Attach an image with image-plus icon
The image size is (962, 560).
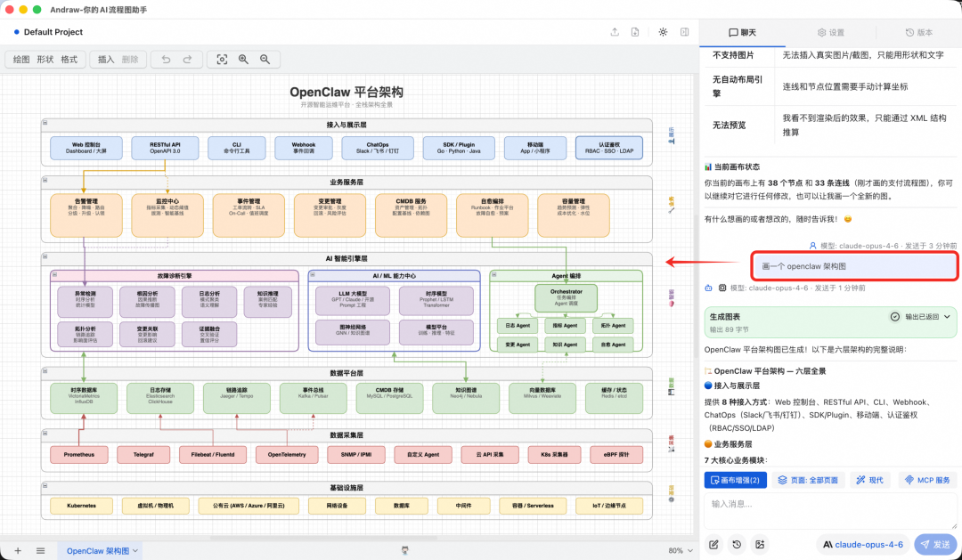tap(760, 545)
